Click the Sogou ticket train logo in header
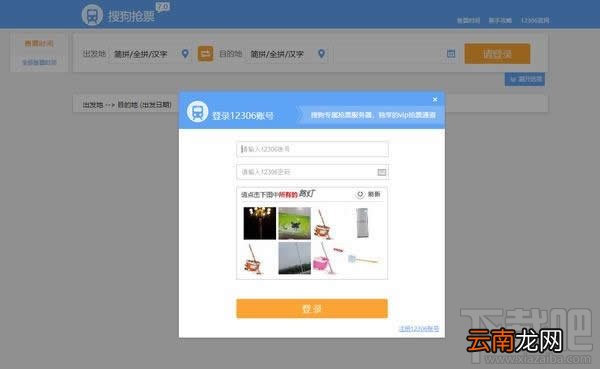The height and width of the screenshot is (369, 600). (92, 16)
